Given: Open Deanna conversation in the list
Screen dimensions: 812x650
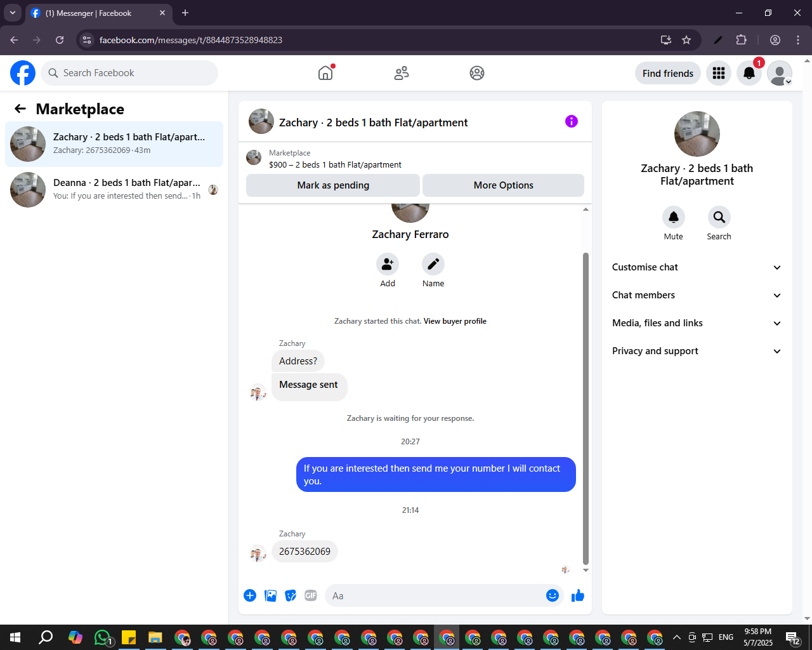Looking at the screenshot, I should point(114,190).
